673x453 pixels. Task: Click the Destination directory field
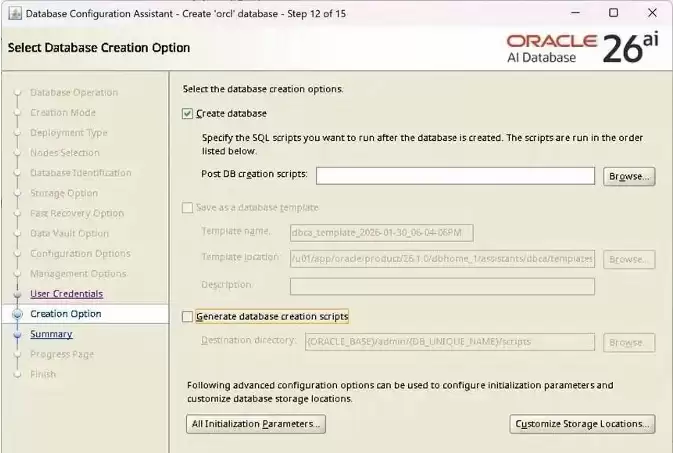(x=450, y=342)
